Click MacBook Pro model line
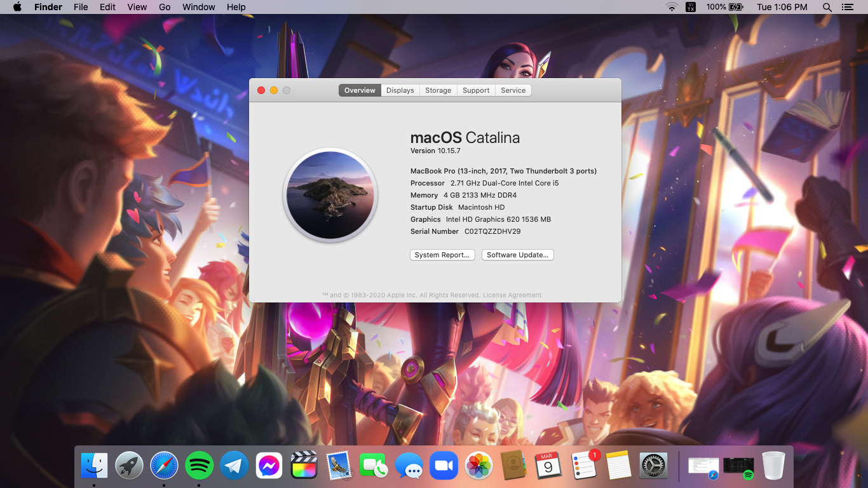This screenshot has height=488, width=868. pos(503,171)
